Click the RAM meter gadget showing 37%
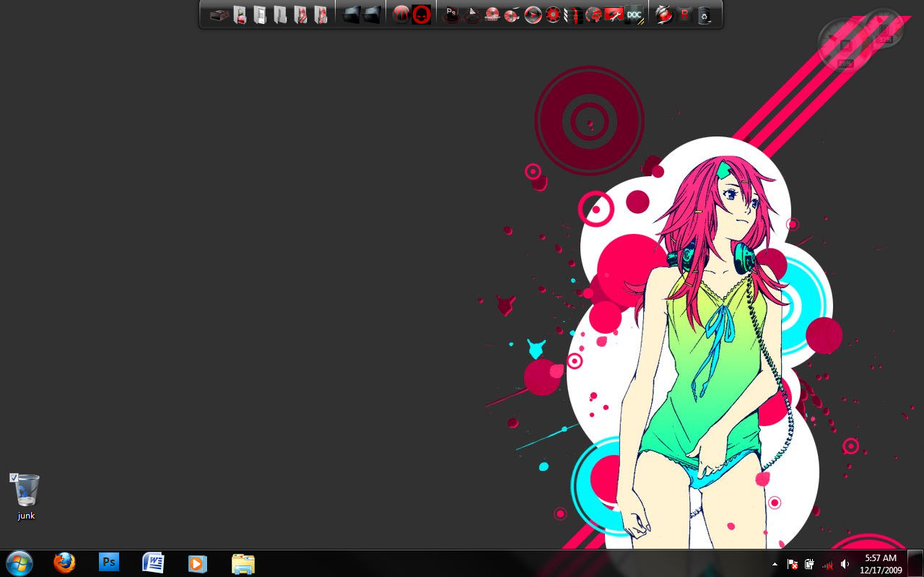This screenshot has height=577, width=924. [884, 29]
